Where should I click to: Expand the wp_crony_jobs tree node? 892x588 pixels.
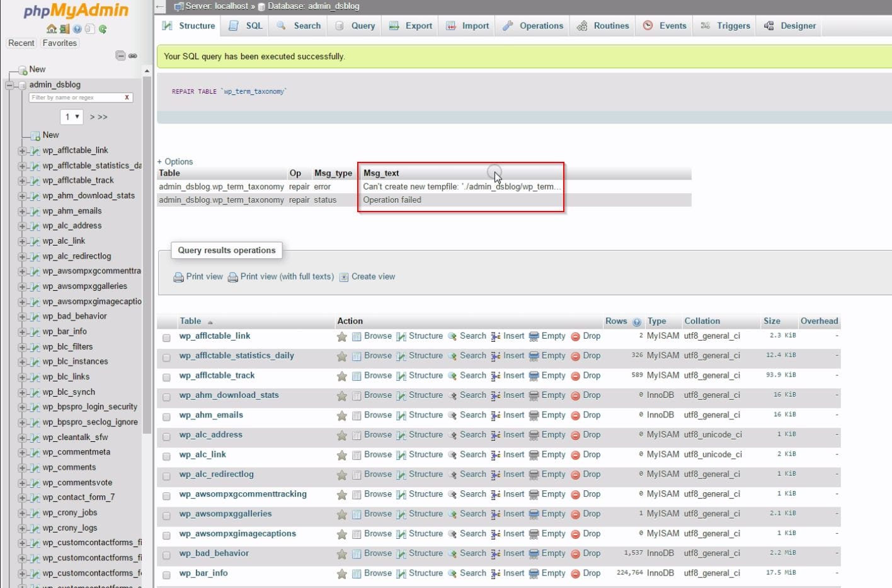[x=22, y=513]
